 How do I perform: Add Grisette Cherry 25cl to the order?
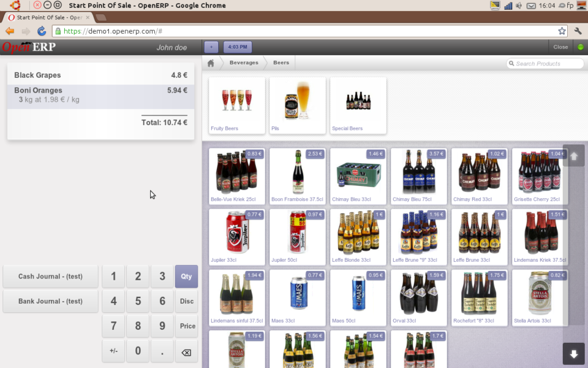click(x=540, y=176)
